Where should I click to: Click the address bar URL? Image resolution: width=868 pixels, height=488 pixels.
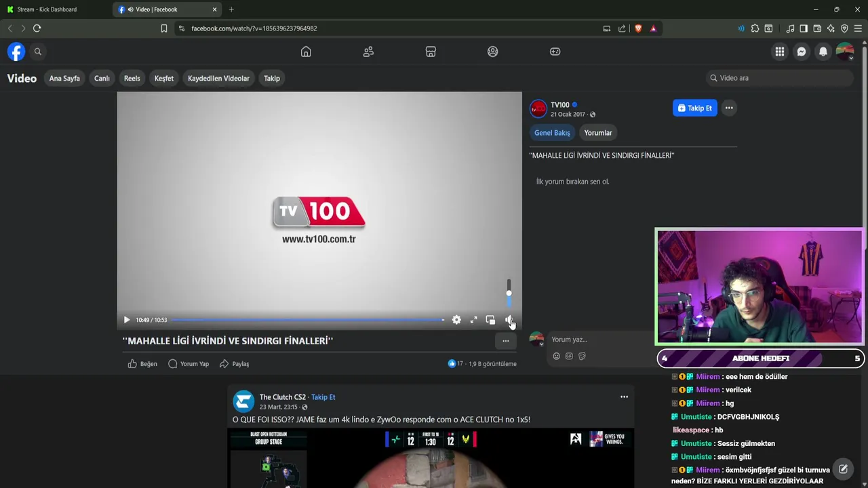click(x=254, y=28)
